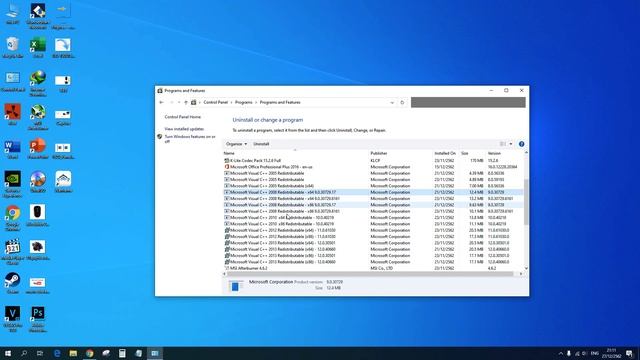Sort by the Installed On column header

point(446,153)
